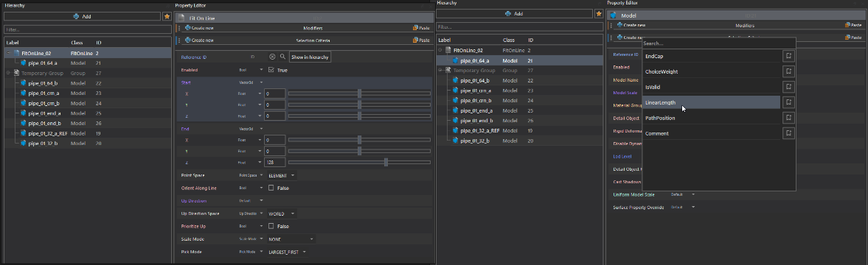868x265 pixels.
Task: Click the Search field in the criteria popup
Action: coord(718,43)
